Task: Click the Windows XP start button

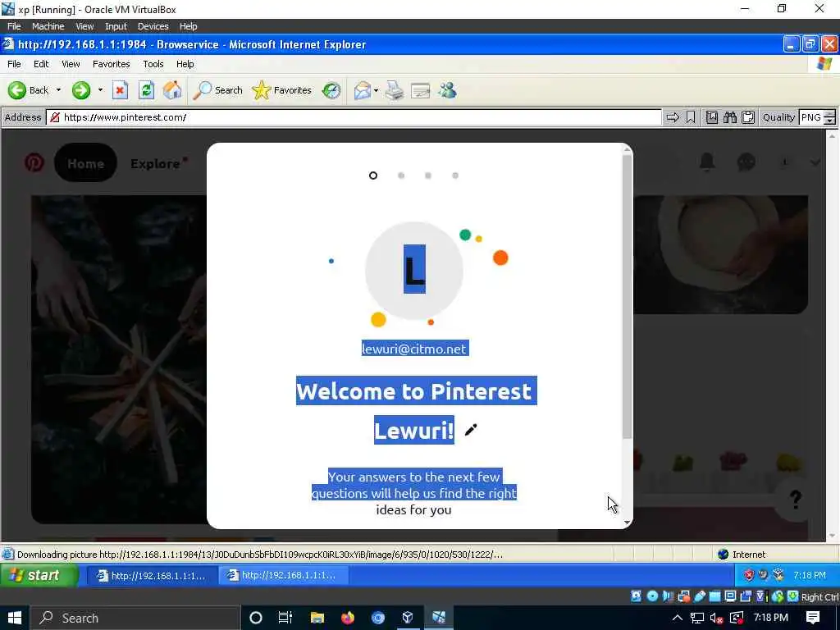Action: 39,575
